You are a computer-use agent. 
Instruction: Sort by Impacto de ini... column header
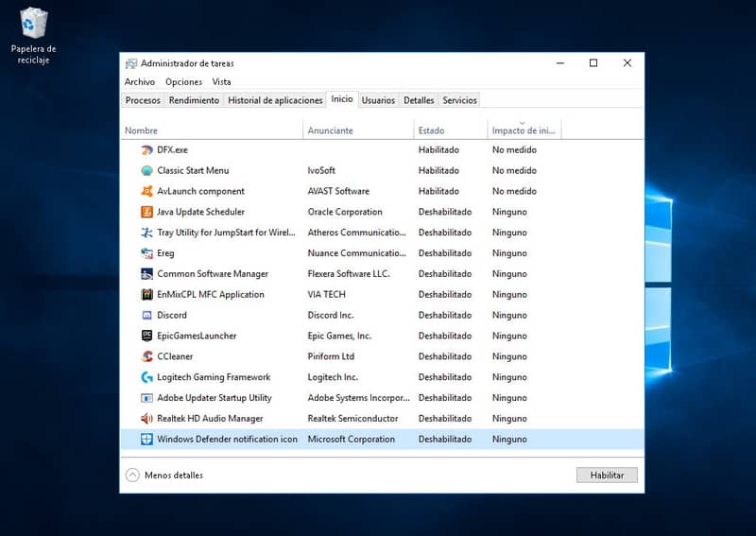point(524,130)
